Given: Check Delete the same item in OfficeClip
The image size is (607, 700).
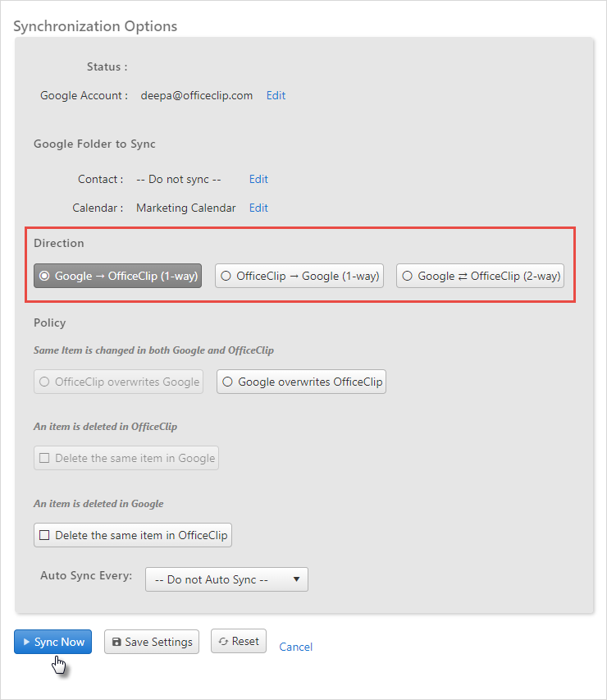Looking at the screenshot, I should (x=133, y=535).
